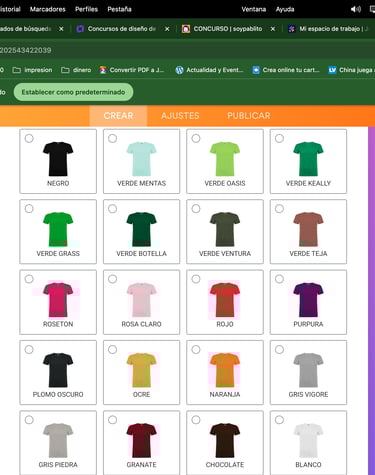
Task: Choose the NARANJA radio button
Action: [x=196, y=349]
